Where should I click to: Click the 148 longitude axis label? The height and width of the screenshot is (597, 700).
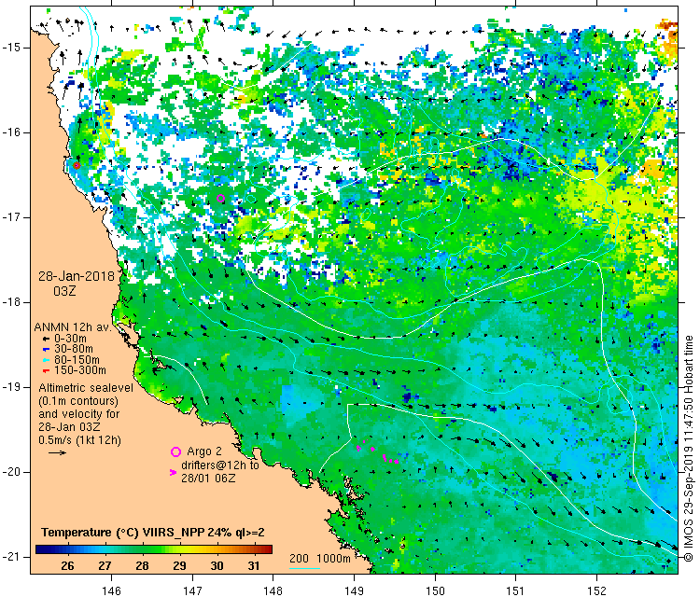(273, 590)
